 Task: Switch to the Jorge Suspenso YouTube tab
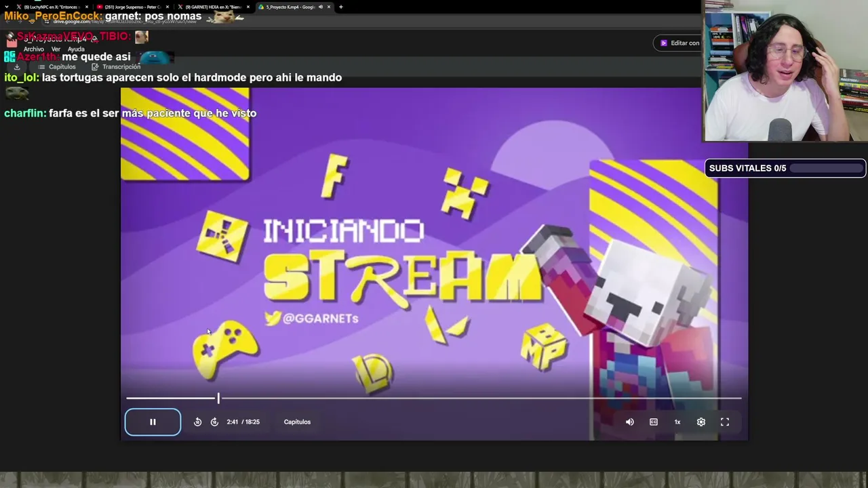(x=132, y=7)
